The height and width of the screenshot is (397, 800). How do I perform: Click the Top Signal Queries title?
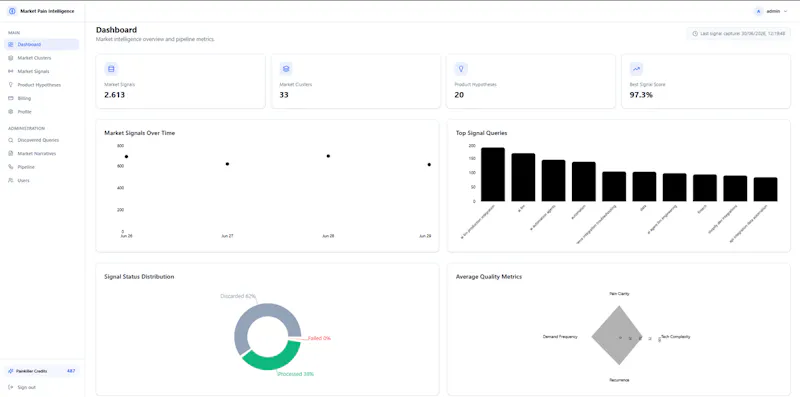point(481,133)
